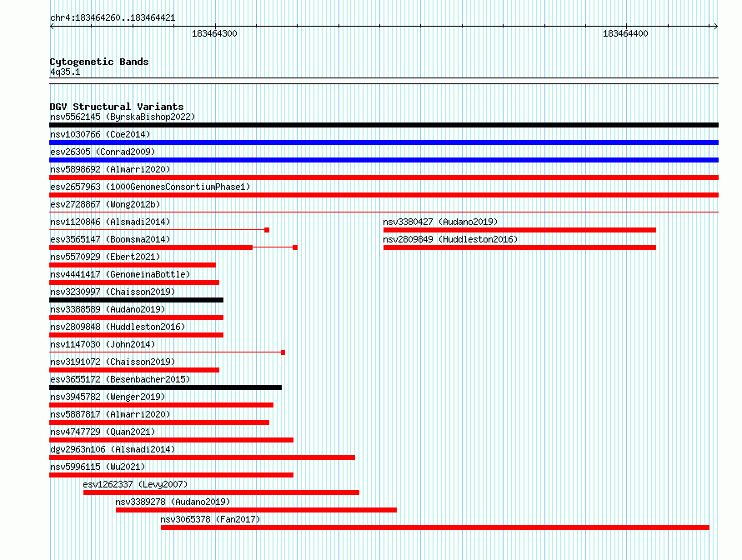Click the 183464400 ruler tick label
The image size is (742, 560).
[x=625, y=33]
